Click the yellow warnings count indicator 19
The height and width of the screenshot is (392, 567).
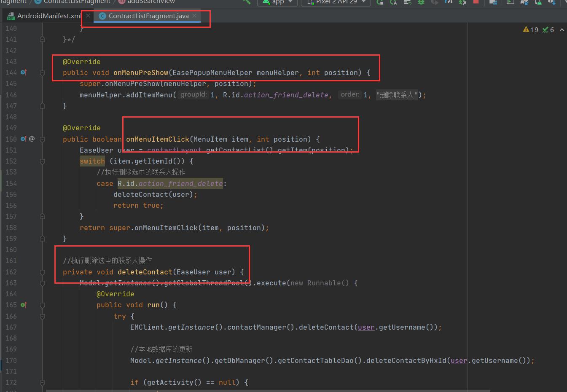click(x=531, y=30)
